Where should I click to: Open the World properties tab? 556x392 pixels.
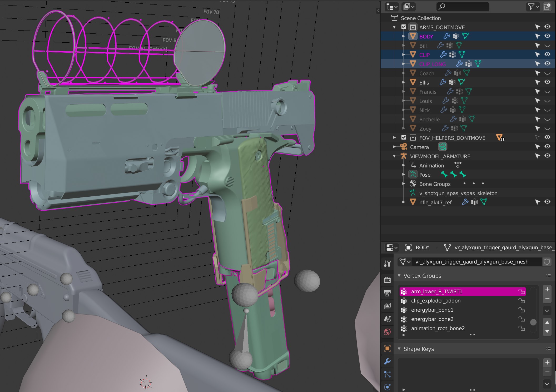pyautogui.click(x=387, y=332)
